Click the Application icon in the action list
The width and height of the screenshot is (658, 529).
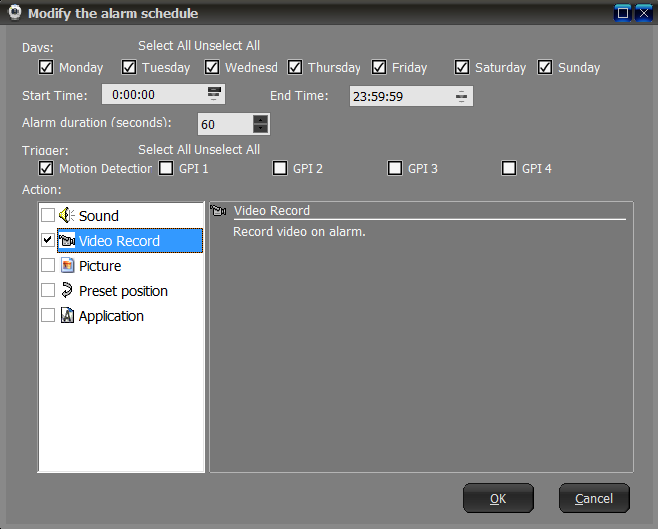67,315
